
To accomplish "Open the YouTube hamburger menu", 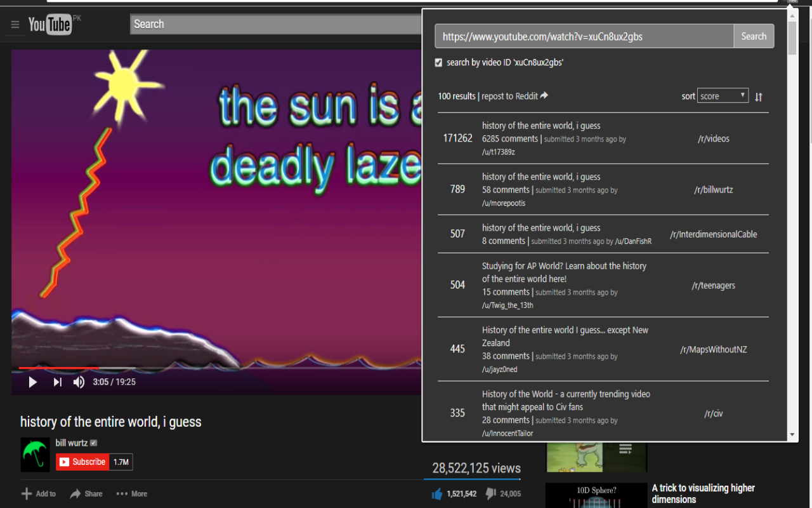I will [x=15, y=25].
